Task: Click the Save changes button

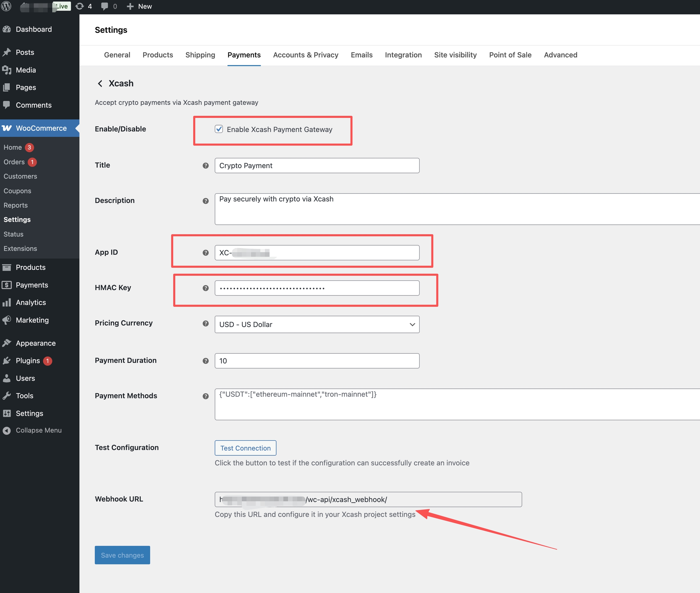Action: click(122, 555)
